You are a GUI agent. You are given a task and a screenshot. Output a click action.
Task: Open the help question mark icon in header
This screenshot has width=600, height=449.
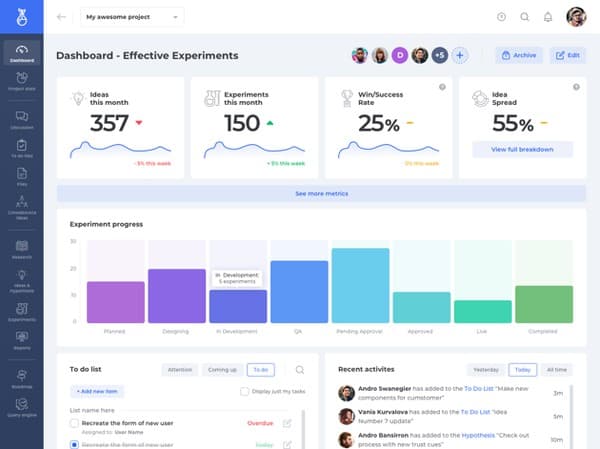tap(502, 17)
